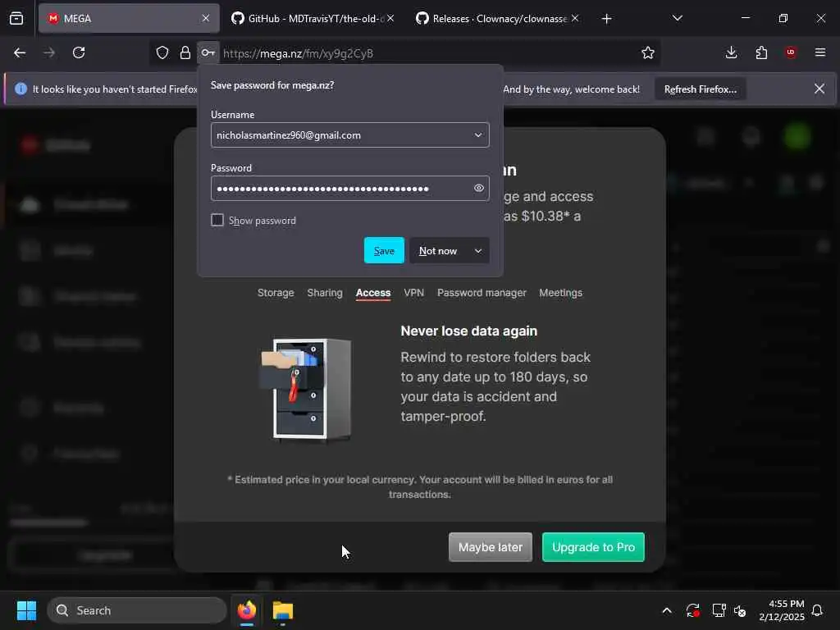Open Firefox from the taskbar
The image size is (840, 630).
pos(247,610)
